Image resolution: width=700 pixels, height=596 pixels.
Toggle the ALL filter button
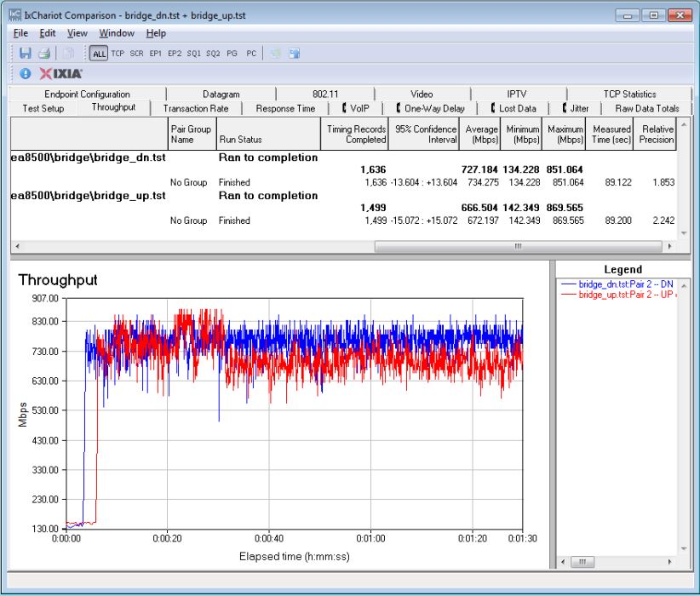(x=99, y=54)
